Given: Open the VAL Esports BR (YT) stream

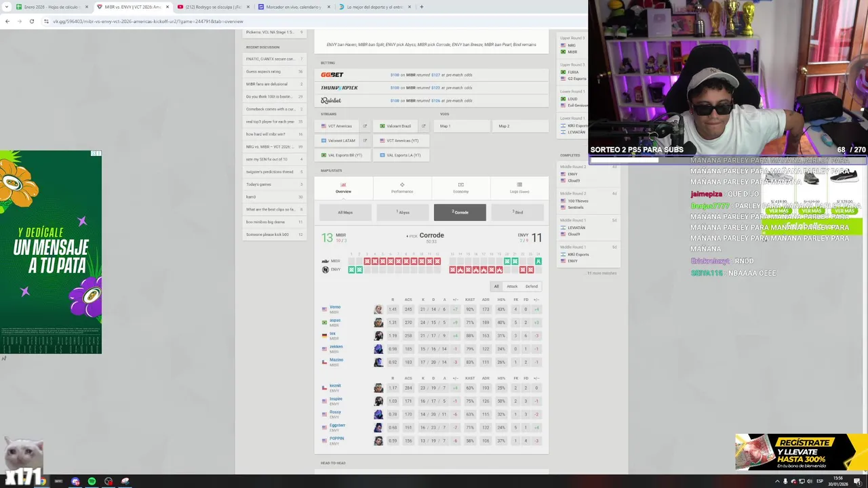Looking at the screenshot, I should [x=344, y=155].
